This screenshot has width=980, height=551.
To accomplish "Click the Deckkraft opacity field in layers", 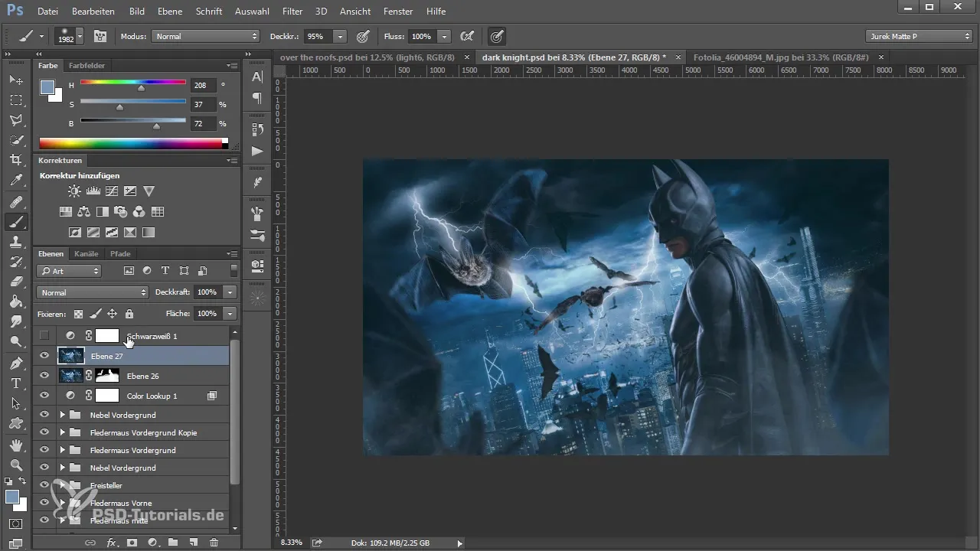I will [207, 292].
